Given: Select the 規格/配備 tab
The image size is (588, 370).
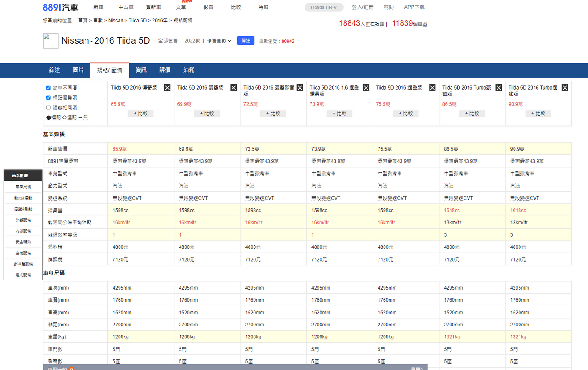Looking at the screenshot, I should (109, 70).
